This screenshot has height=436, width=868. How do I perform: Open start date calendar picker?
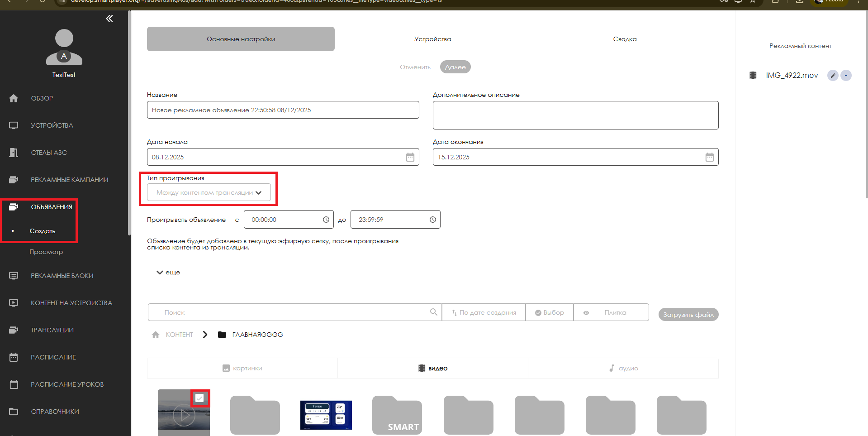410,157
